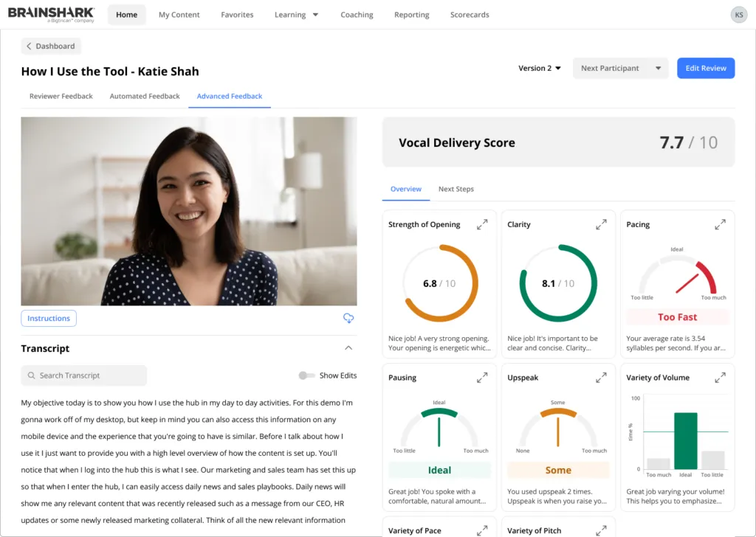Screen dimensions: 756x537
Task: Expand the Pacing card
Action: 720,224
